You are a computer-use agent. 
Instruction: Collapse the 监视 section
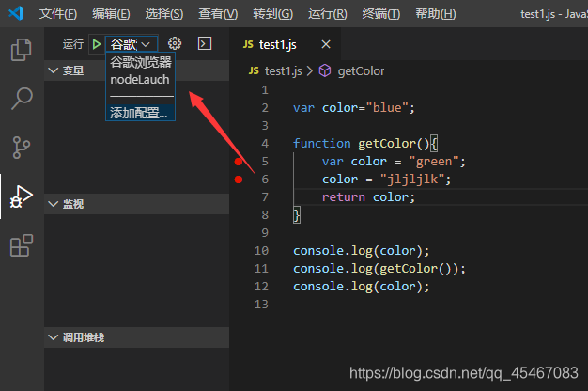coord(136,204)
